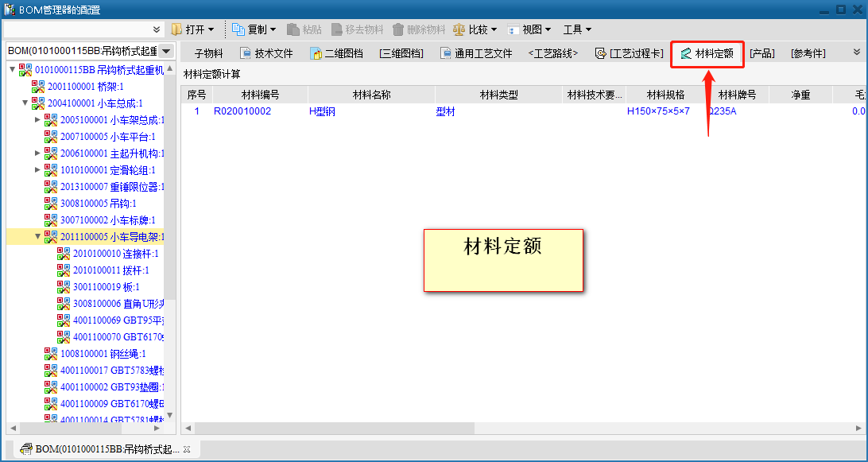The height and width of the screenshot is (462, 868).
Task: Expand the toolbar search combo chevron
Action: pyautogui.click(x=157, y=29)
